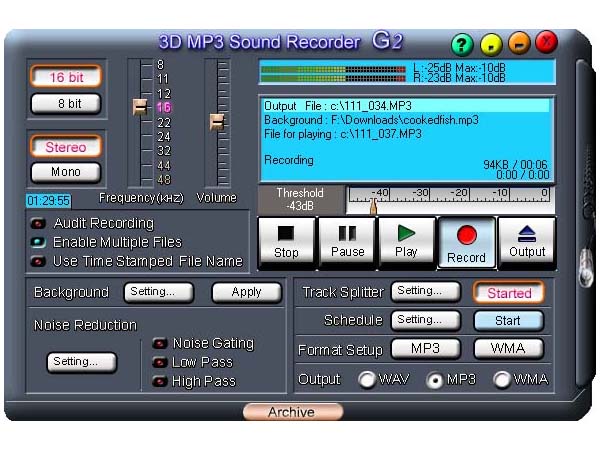
Task: Click the Output eject button
Action: click(527, 243)
